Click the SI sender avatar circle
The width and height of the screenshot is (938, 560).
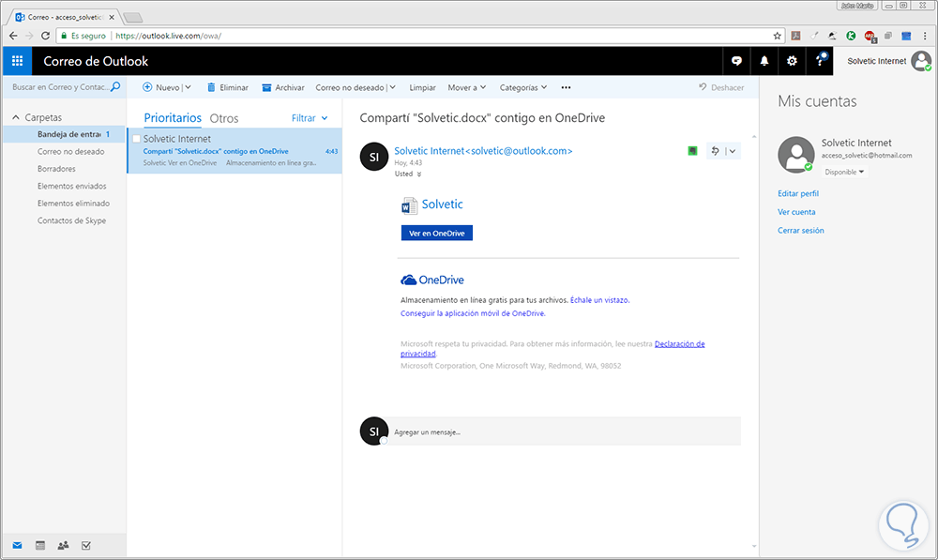click(x=374, y=157)
